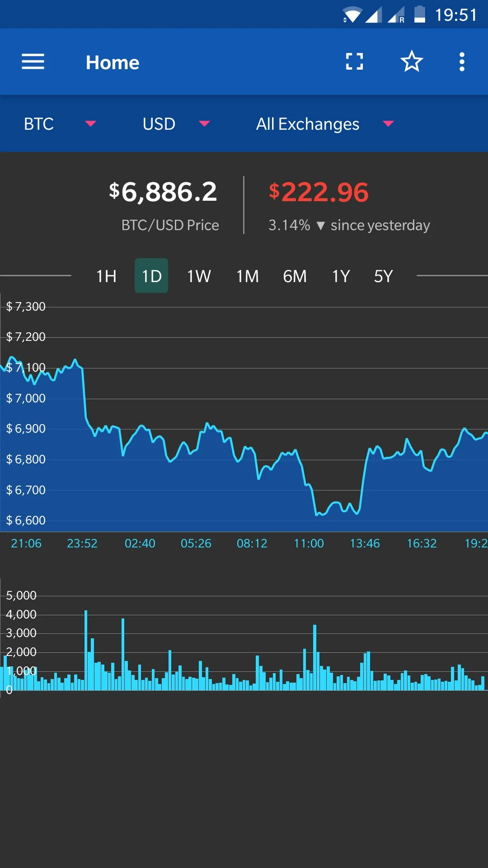Switch chart to 1H timeframe
488x868 pixels.
click(106, 276)
